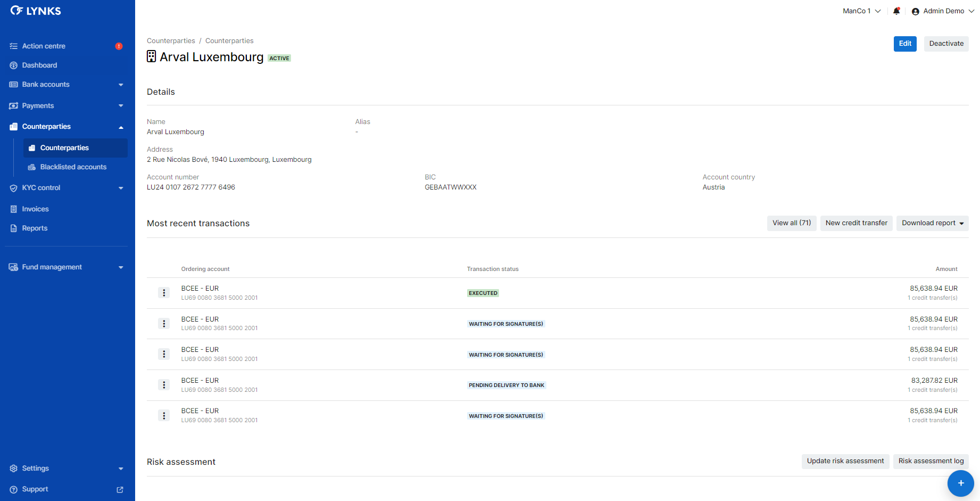
Task: Go to Dashboard
Action: pos(39,65)
